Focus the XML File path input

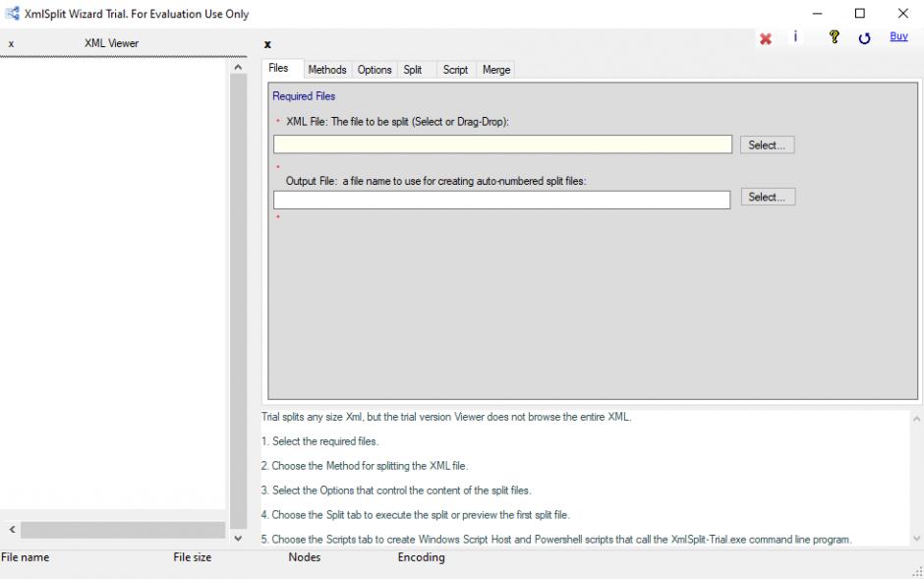502,145
